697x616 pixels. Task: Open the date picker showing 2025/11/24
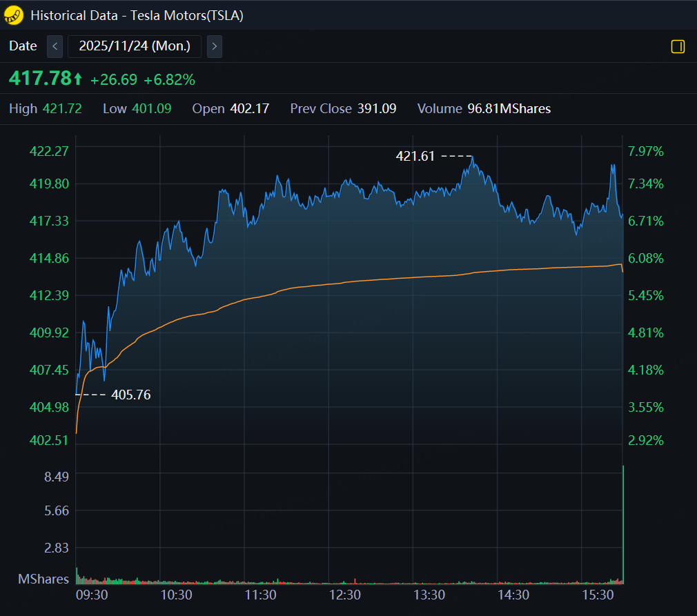coord(135,46)
